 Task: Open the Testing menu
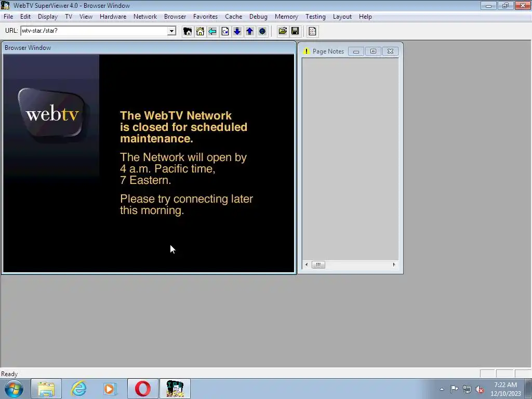(315, 17)
